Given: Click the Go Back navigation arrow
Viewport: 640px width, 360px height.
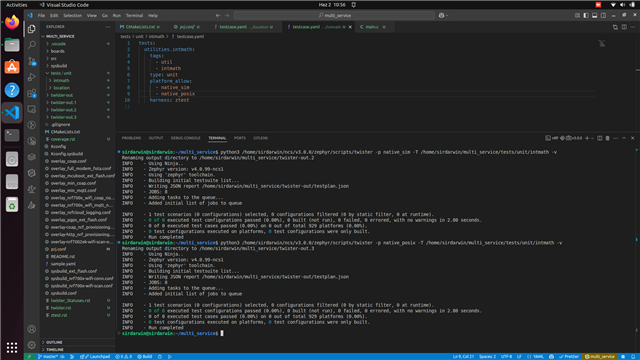Looking at the screenshot, I should tap(218, 16).
